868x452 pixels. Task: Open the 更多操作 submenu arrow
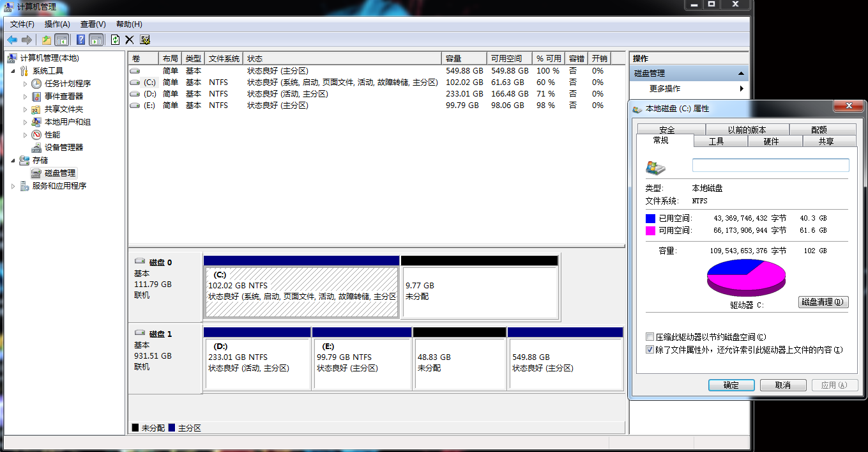[742, 89]
